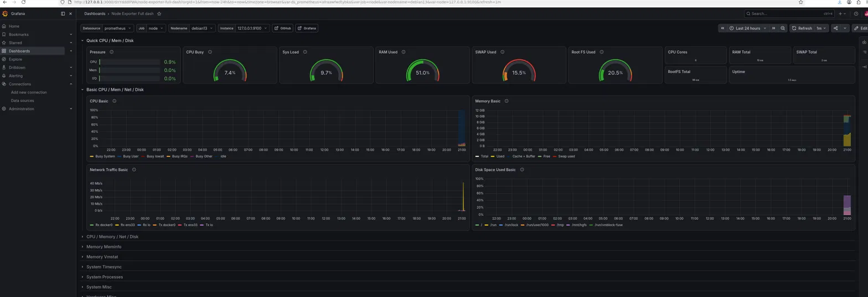Zoom out time range magnifier icon
This screenshot has height=297, width=868.
783,28
